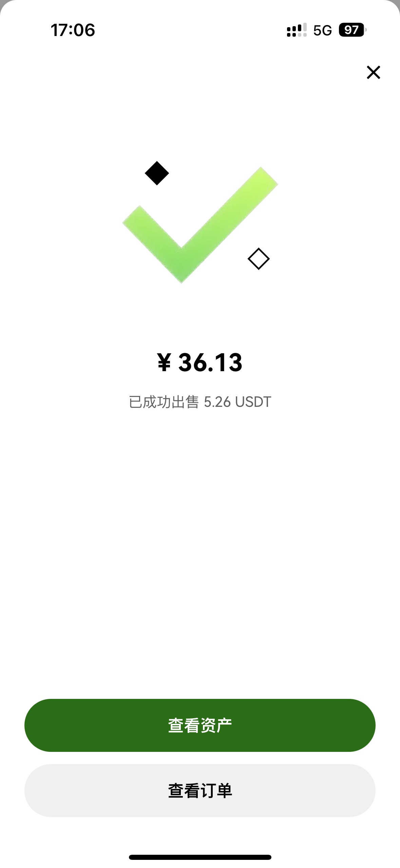Tap the solid black diamond decoration

click(157, 173)
